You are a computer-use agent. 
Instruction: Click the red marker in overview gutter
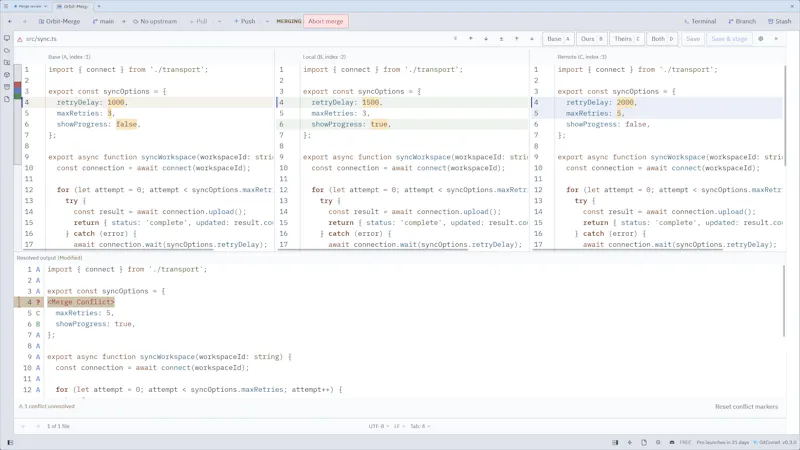click(x=18, y=85)
